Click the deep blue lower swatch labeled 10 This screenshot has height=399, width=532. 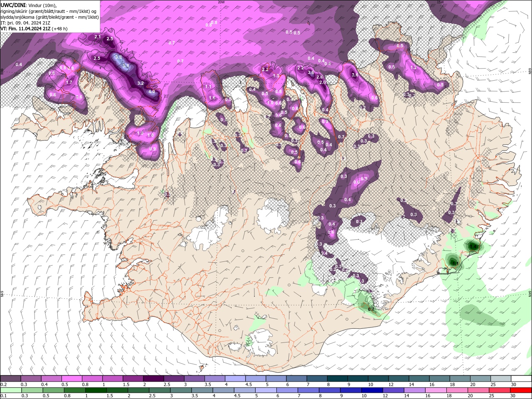point(372,390)
